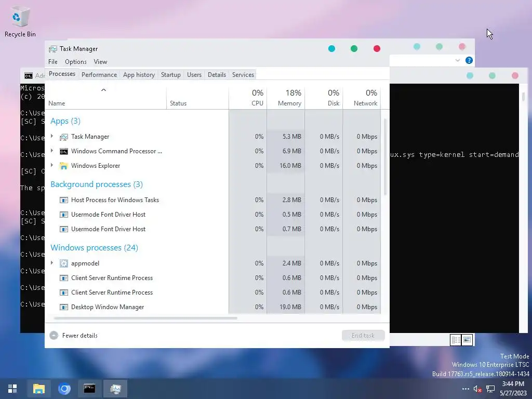The image size is (532, 399).
Task: Show hidden tray icons
Action: (x=465, y=389)
